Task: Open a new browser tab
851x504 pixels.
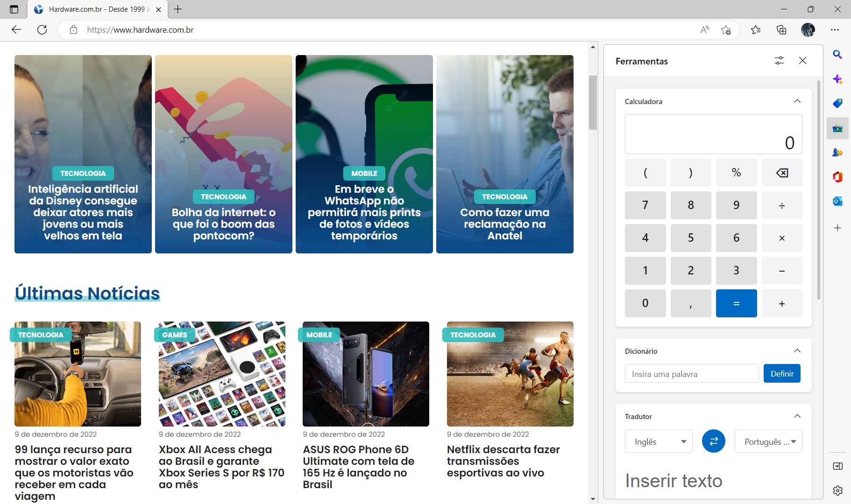Action: (178, 9)
